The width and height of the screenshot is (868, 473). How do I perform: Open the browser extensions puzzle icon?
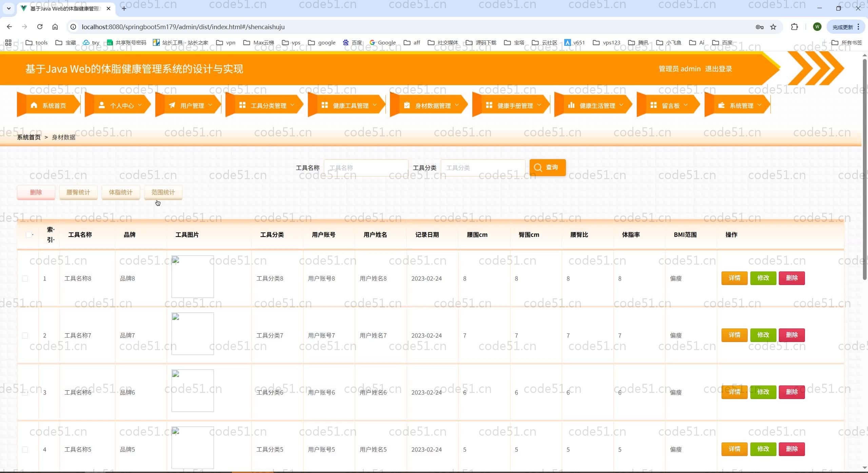coord(794,27)
